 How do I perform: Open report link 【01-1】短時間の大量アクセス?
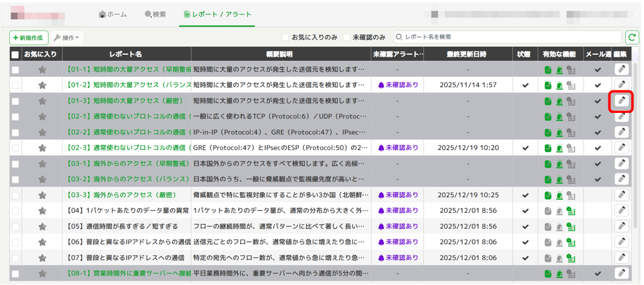pos(128,69)
